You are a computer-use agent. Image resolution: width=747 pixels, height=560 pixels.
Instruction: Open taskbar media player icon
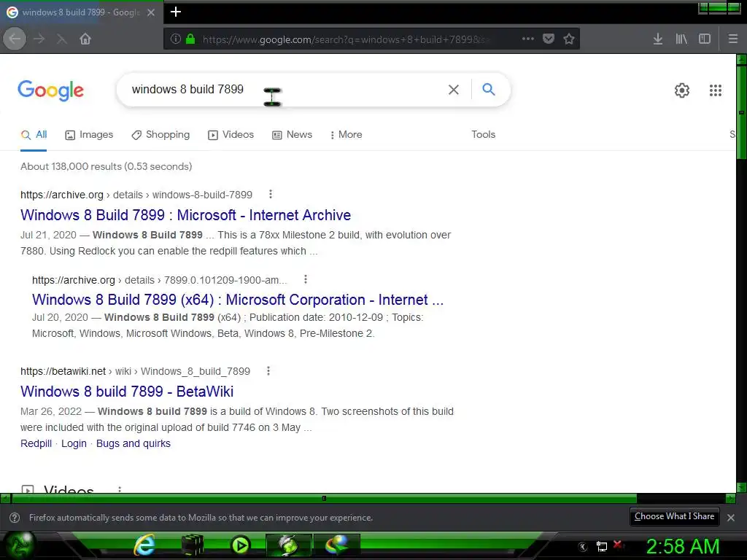coord(241,545)
